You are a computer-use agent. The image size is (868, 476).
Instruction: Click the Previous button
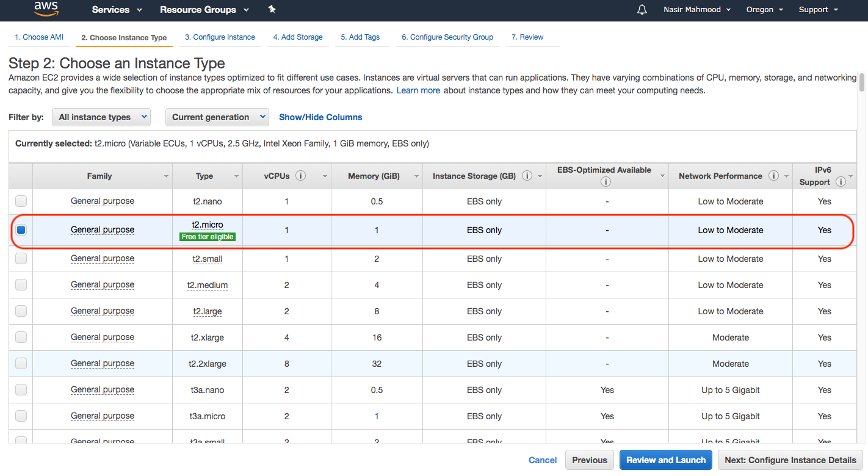click(x=590, y=460)
